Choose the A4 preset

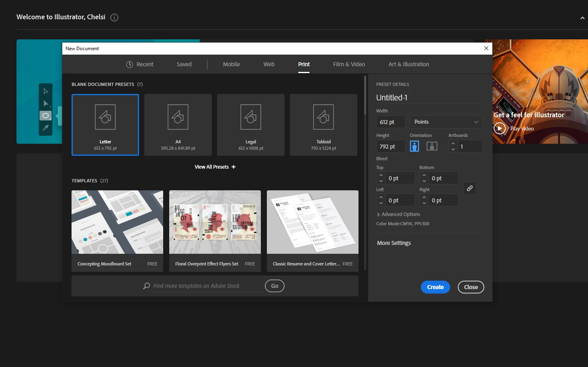click(x=178, y=125)
